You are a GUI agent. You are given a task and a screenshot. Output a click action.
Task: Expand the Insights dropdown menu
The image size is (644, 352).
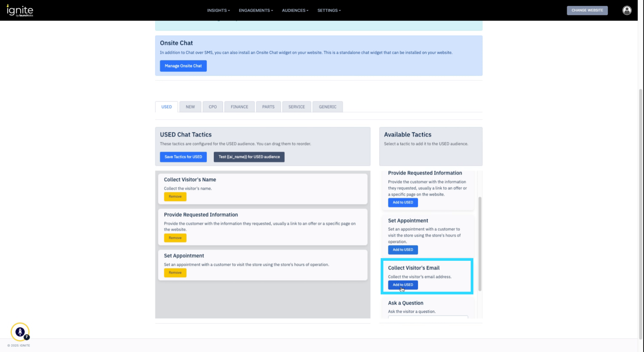pos(218,10)
